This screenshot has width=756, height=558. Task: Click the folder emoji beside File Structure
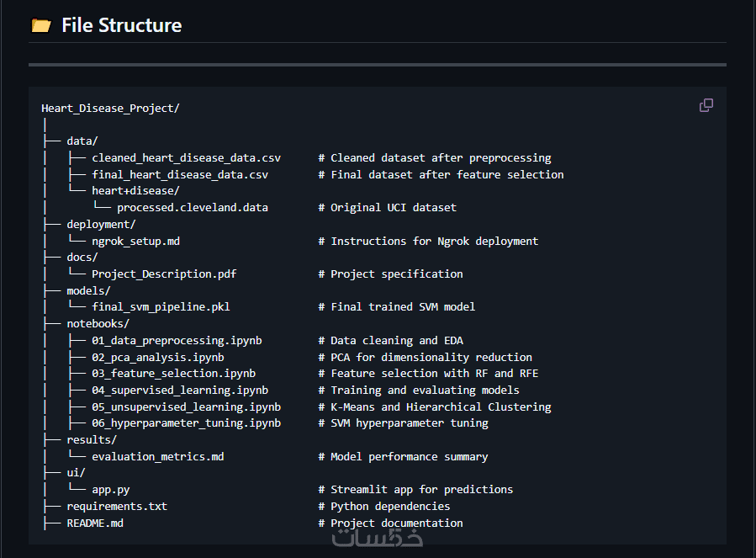[40, 25]
